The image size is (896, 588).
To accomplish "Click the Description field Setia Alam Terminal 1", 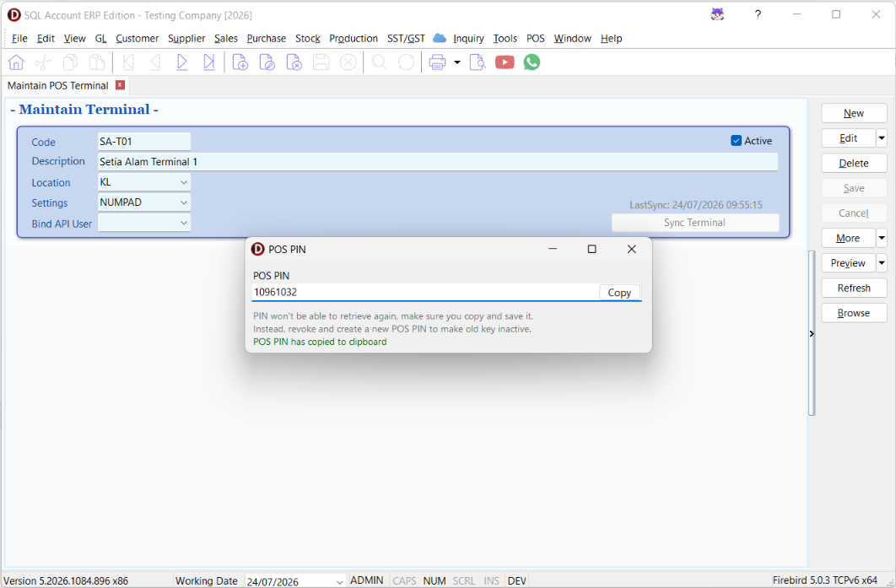I will click(438, 162).
